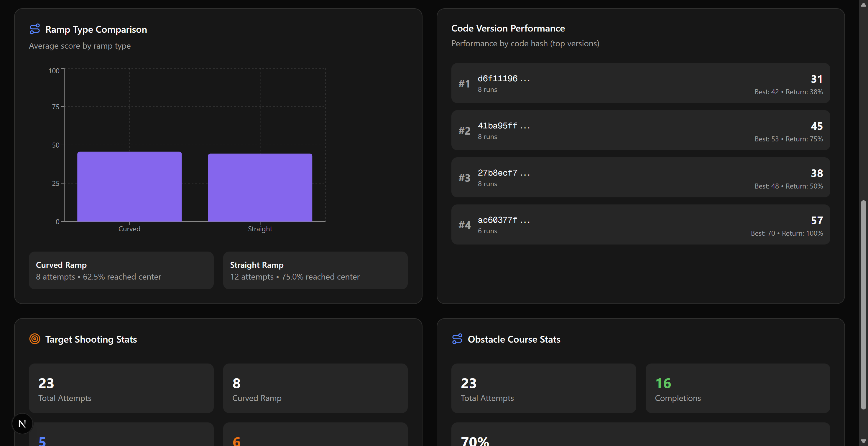Image resolution: width=868 pixels, height=446 pixels.
Task: Click the 8 Curved Ramp stat card
Action: (315, 388)
